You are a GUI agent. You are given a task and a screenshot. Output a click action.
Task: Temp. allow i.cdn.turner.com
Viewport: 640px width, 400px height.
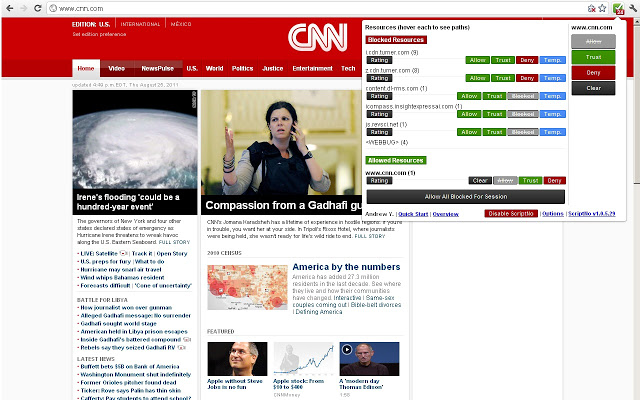tap(553, 60)
